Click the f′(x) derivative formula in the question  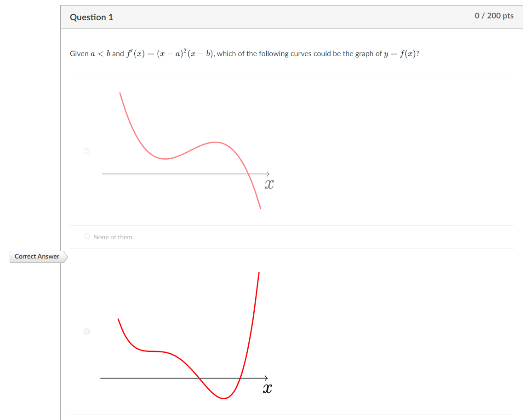point(170,53)
